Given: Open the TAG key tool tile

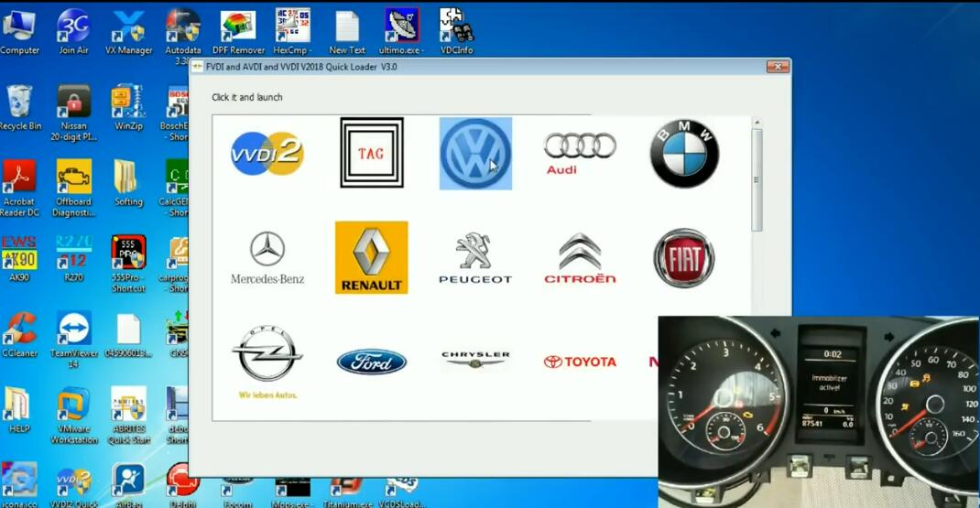Looking at the screenshot, I should [372, 153].
